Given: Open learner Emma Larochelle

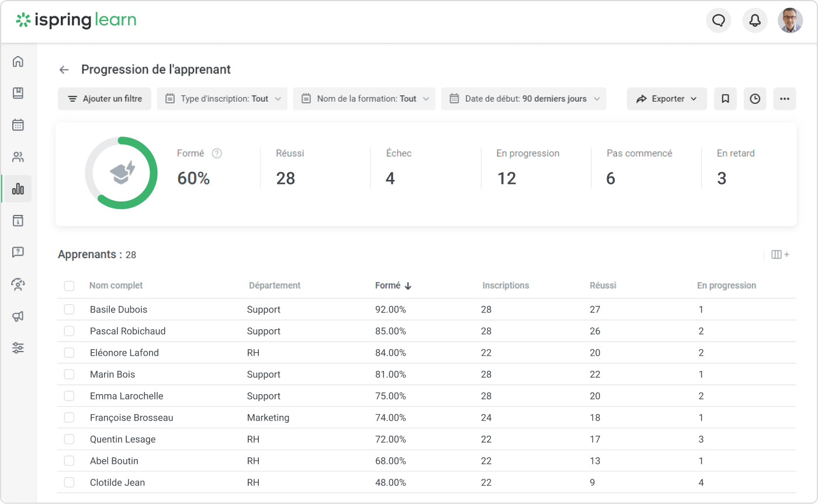Looking at the screenshot, I should point(127,396).
